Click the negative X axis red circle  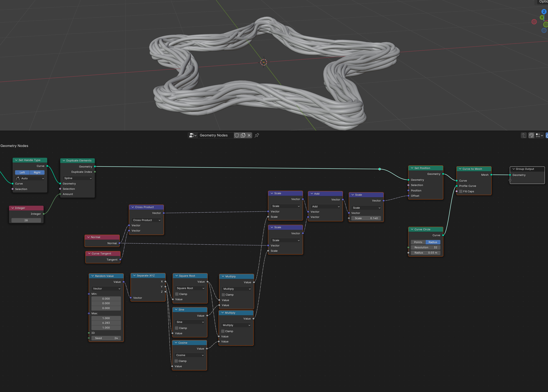pyautogui.click(x=534, y=22)
